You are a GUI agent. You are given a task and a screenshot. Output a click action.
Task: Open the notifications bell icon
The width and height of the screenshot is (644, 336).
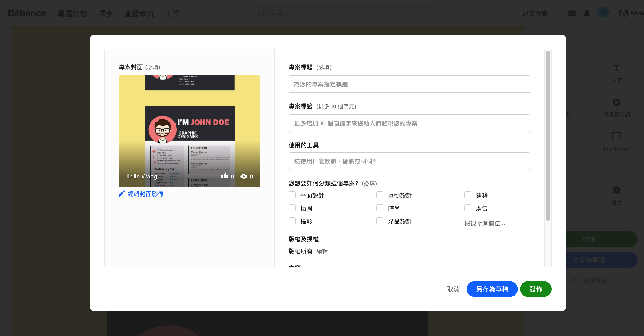tap(586, 13)
